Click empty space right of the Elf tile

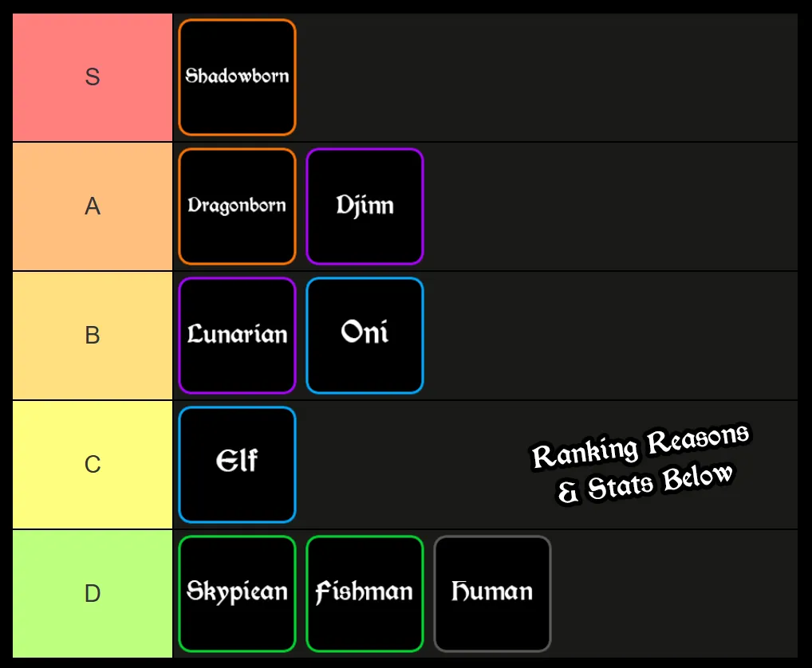pyautogui.click(x=399, y=465)
